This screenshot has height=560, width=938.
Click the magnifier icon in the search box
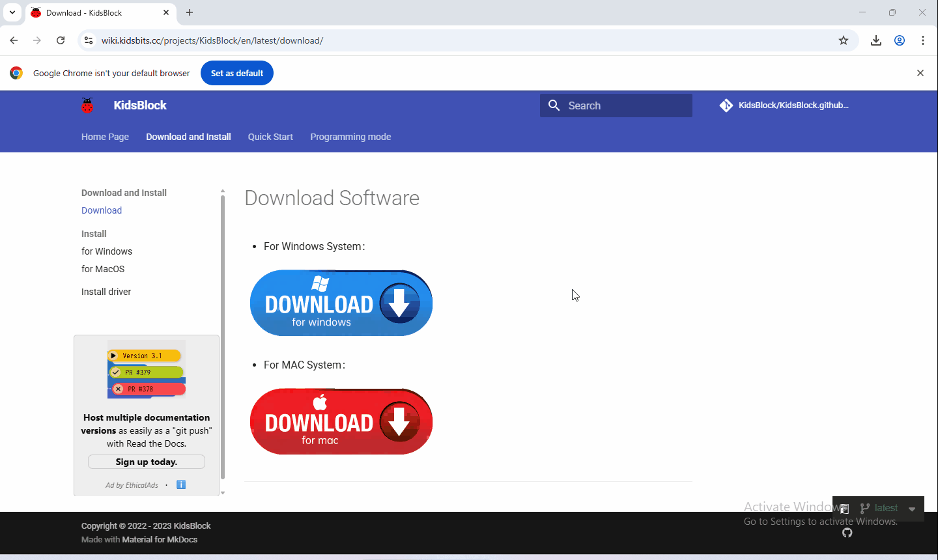554,105
